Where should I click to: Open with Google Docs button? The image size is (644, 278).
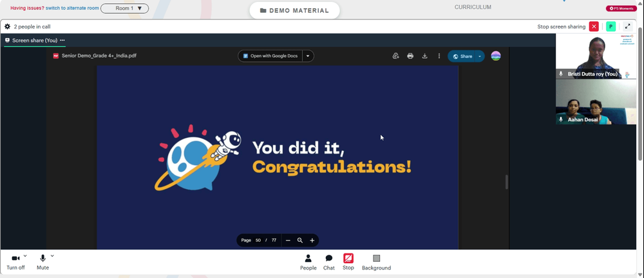click(270, 56)
